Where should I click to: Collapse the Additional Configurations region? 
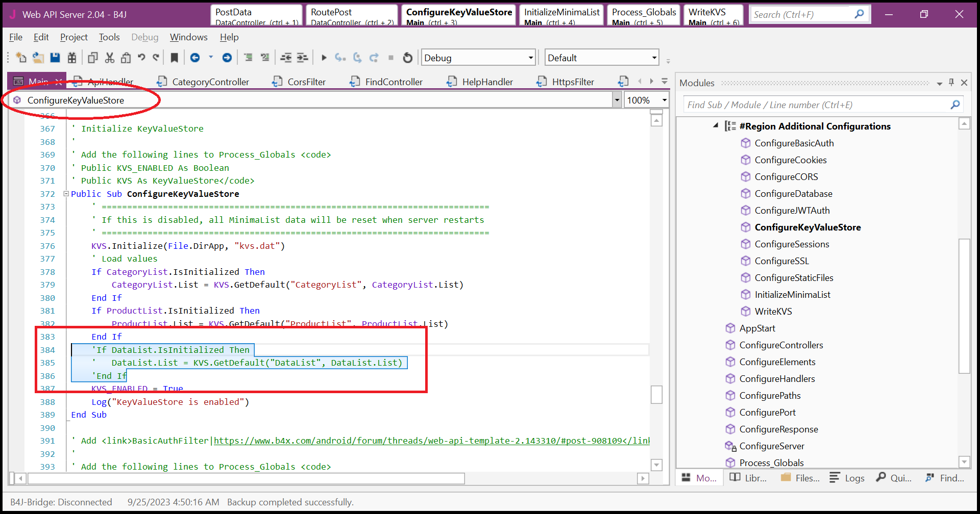coord(716,125)
